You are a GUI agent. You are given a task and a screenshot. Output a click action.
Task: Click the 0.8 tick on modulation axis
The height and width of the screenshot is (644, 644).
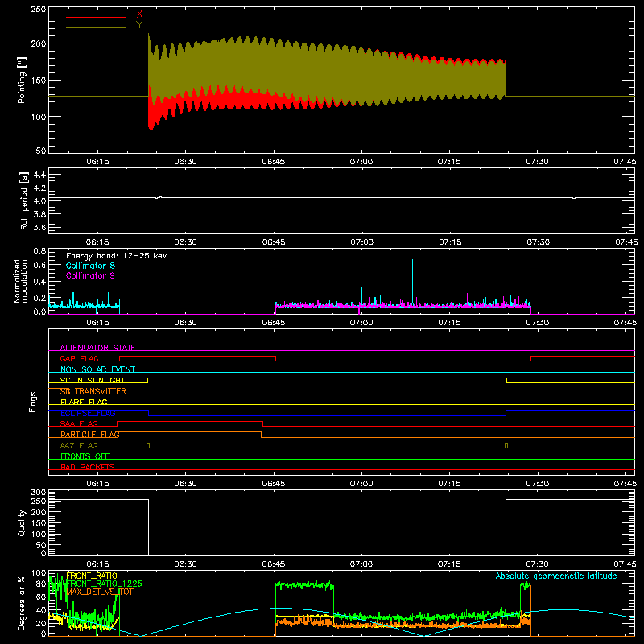coord(39,250)
